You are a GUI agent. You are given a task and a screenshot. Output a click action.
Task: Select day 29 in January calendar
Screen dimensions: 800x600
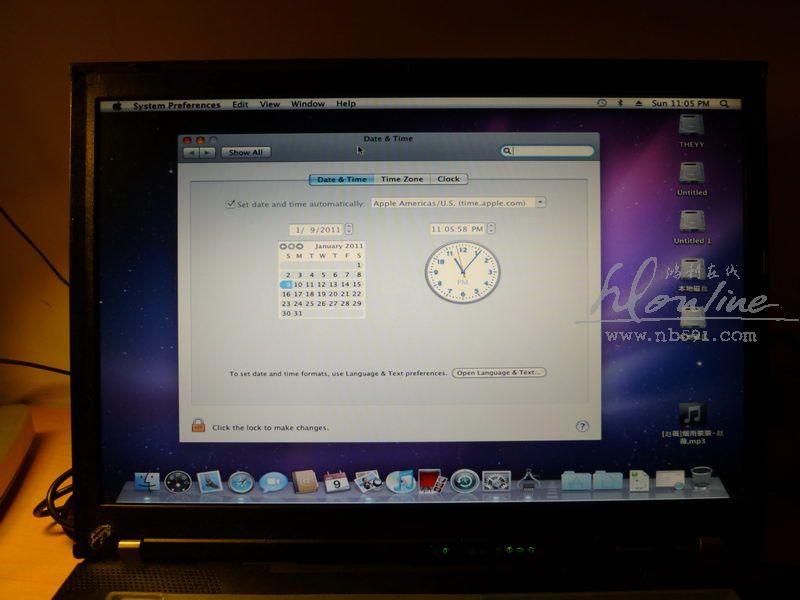pyautogui.click(x=357, y=304)
